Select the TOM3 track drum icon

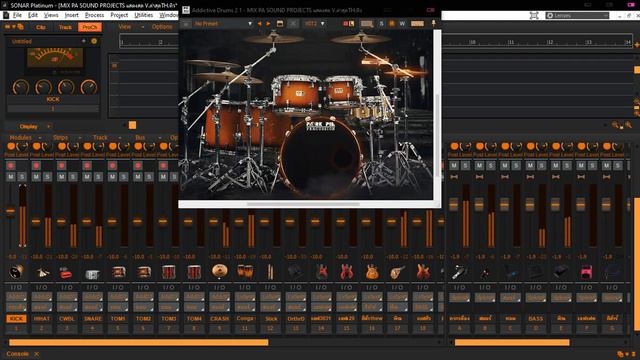click(x=169, y=272)
